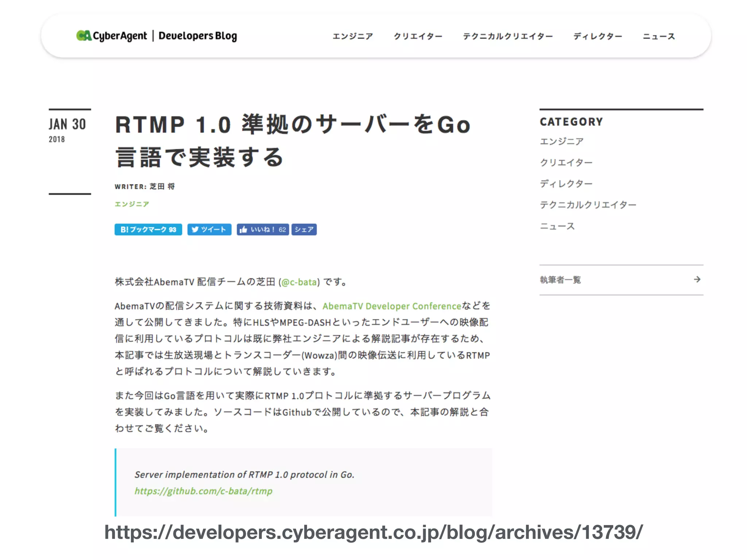Click the CyberAgent green logo icon
The width and height of the screenshot is (747, 560).
click(x=84, y=36)
